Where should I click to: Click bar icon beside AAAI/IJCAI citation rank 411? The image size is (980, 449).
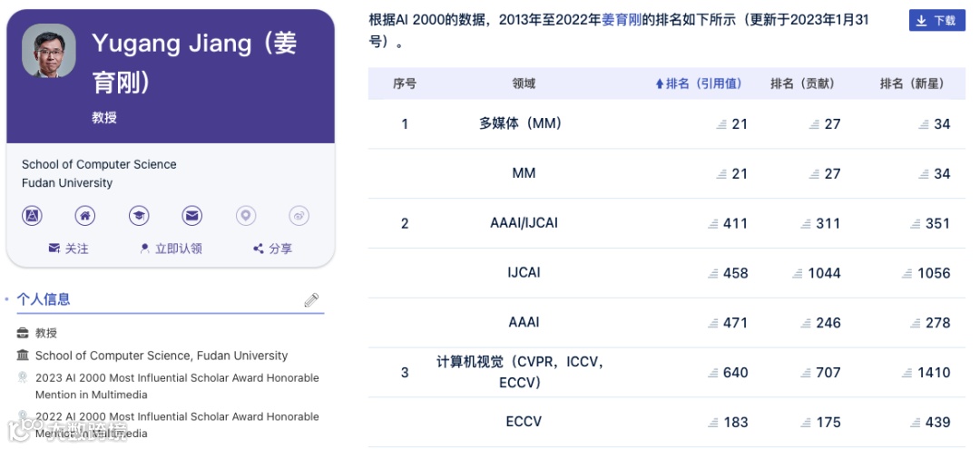(x=713, y=223)
